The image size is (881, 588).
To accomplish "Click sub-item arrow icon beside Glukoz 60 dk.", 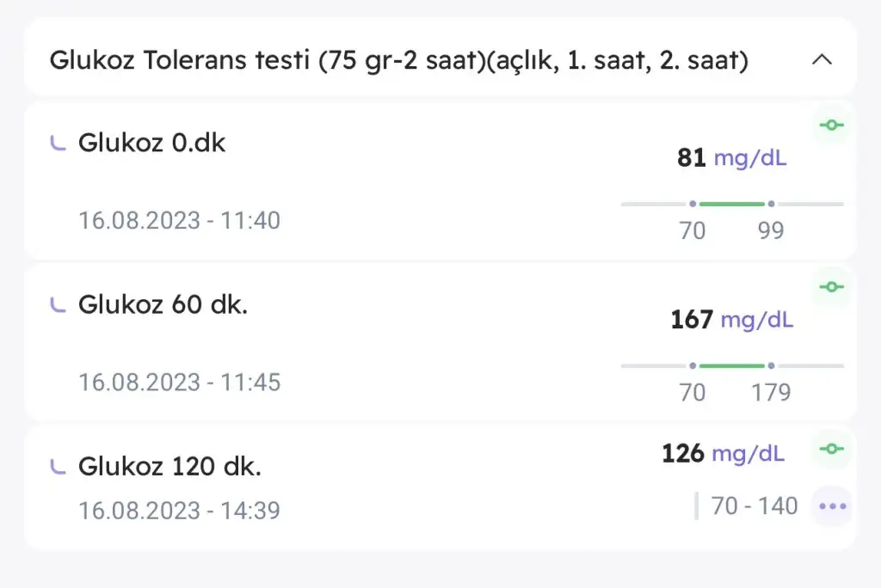I will tap(58, 304).
